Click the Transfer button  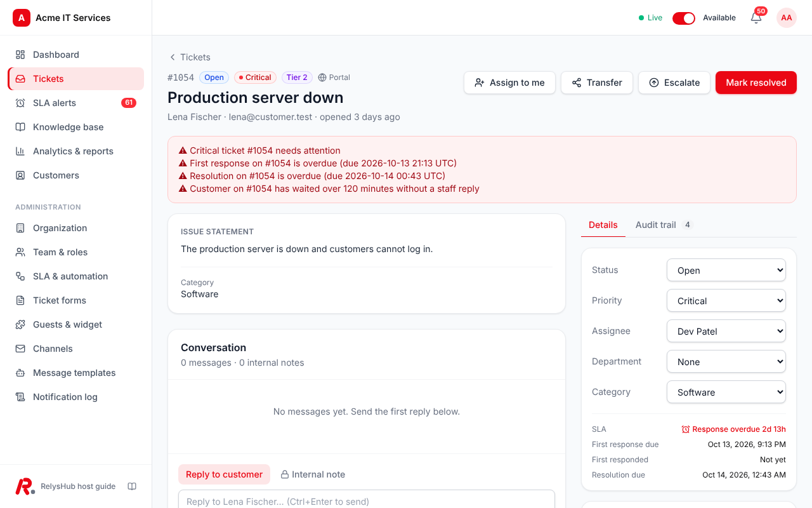pos(597,83)
